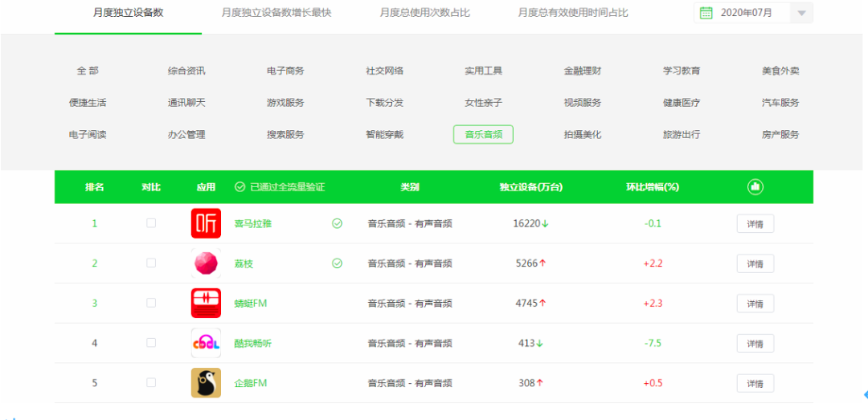Click the 排名 column header
Viewport: 868px width, 420px height.
tap(94, 187)
